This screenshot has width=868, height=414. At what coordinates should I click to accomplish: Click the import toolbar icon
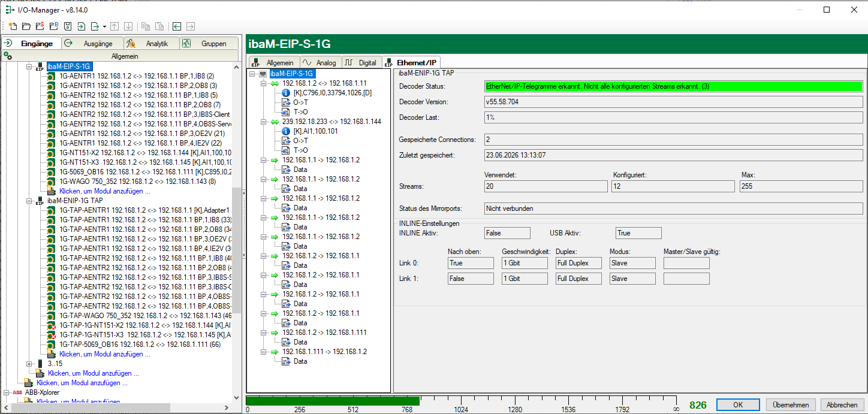(x=81, y=26)
